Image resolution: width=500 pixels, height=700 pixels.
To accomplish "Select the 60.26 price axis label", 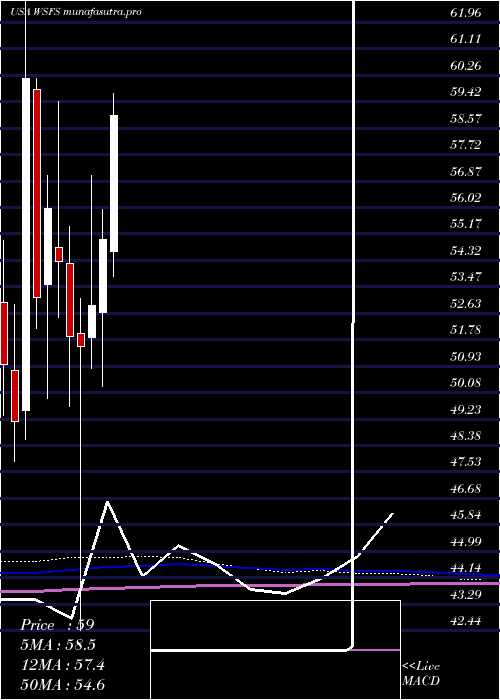I will pyautogui.click(x=466, y=66).
